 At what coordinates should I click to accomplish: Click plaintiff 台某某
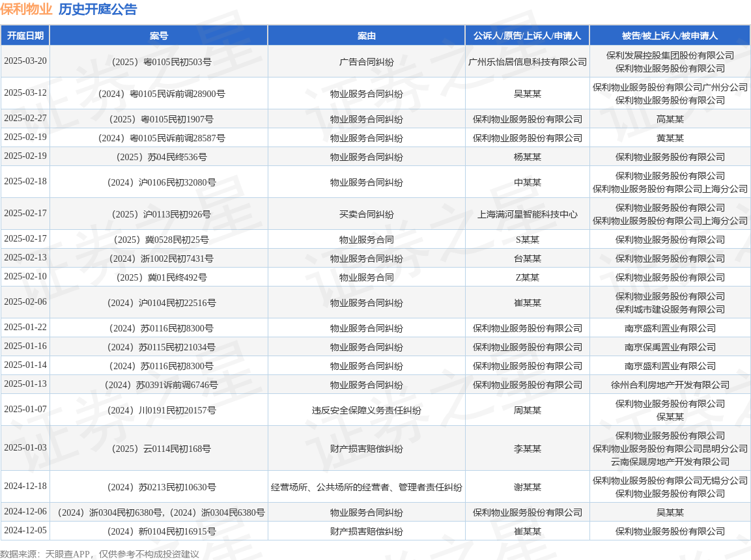tap(528, 259)
